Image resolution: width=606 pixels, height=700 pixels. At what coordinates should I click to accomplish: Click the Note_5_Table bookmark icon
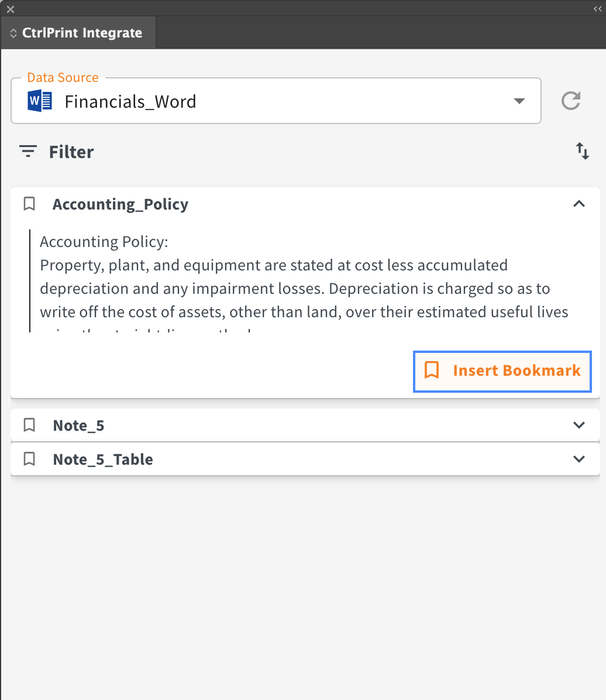tap(29, 459)
